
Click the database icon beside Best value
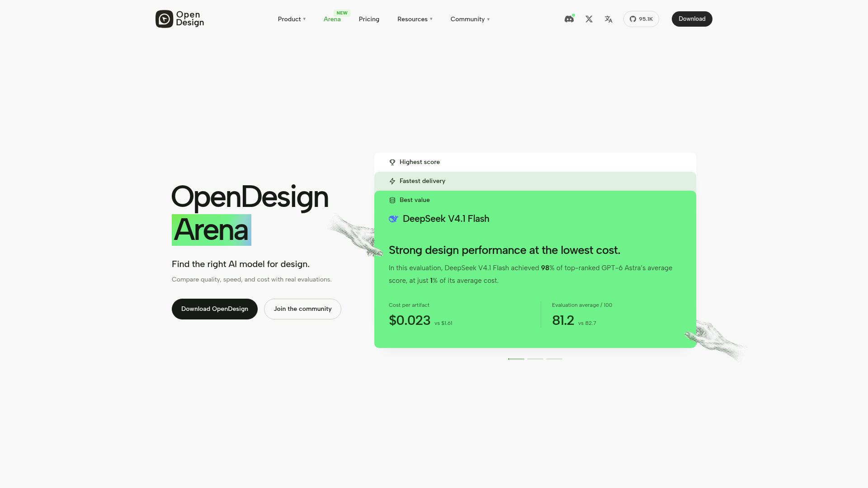pyautogui.click(x=392, y=200)
